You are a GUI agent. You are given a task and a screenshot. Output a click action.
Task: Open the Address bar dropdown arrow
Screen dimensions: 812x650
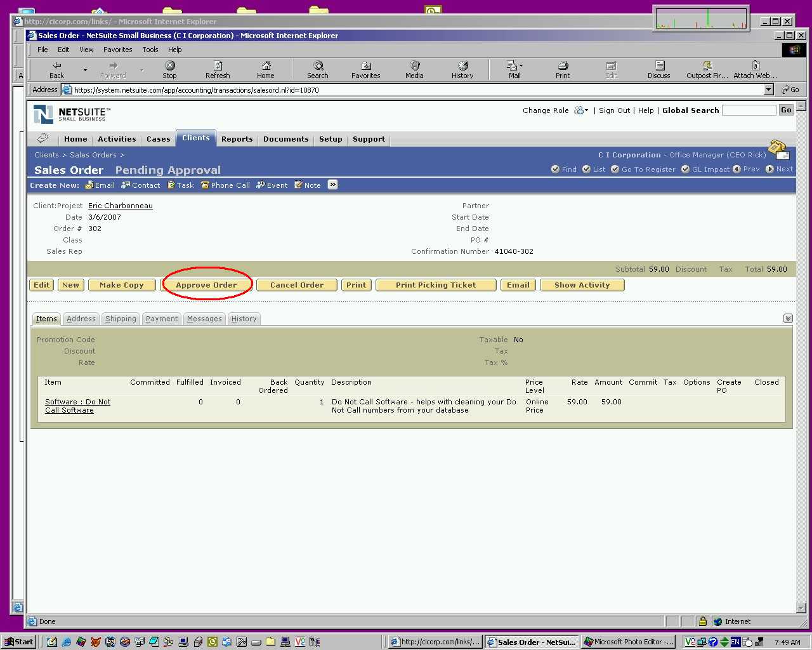(x=769, y=90)
